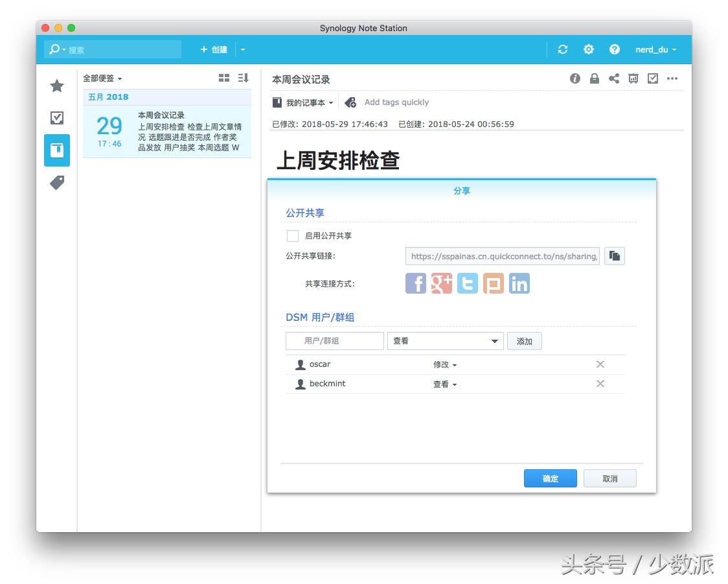Viewport: 728px width, 584px height.
Task: Enable 启用公开共享 checkbox
Action: (292, 235)
